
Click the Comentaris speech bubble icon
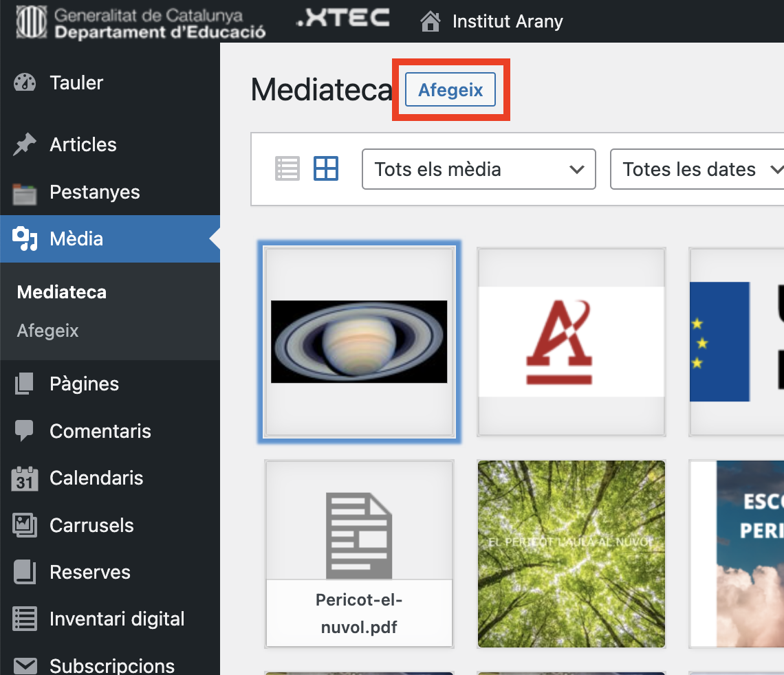[25, 431]
